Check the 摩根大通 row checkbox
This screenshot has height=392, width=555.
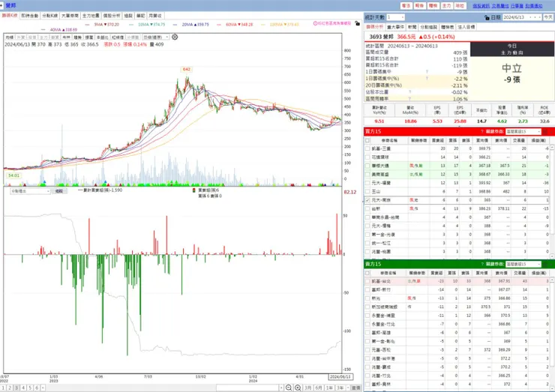(x=367, y=166)
